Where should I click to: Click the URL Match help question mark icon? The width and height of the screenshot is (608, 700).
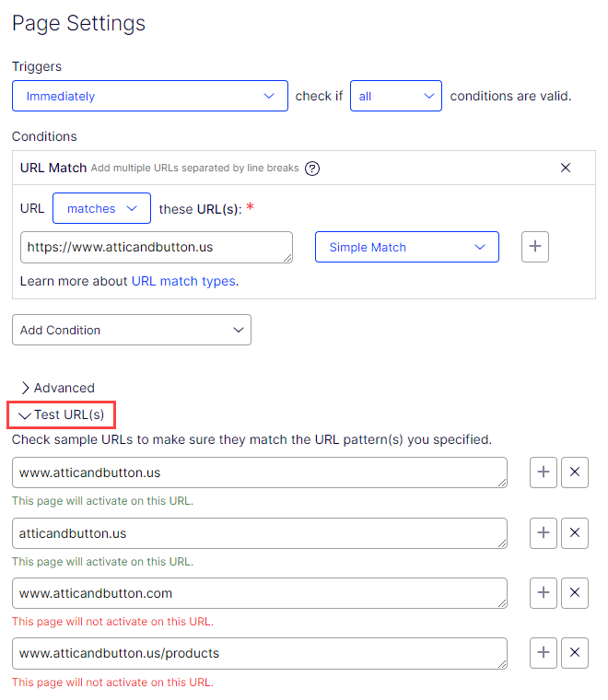[312, 168]
